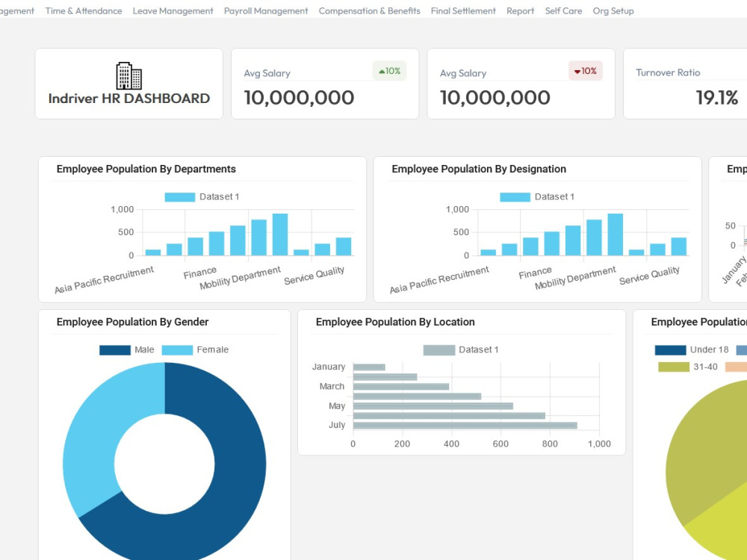The height and width of the screenshot is (560, 747).
Task: Click the March label in Location chart
Action: (332, 386)
